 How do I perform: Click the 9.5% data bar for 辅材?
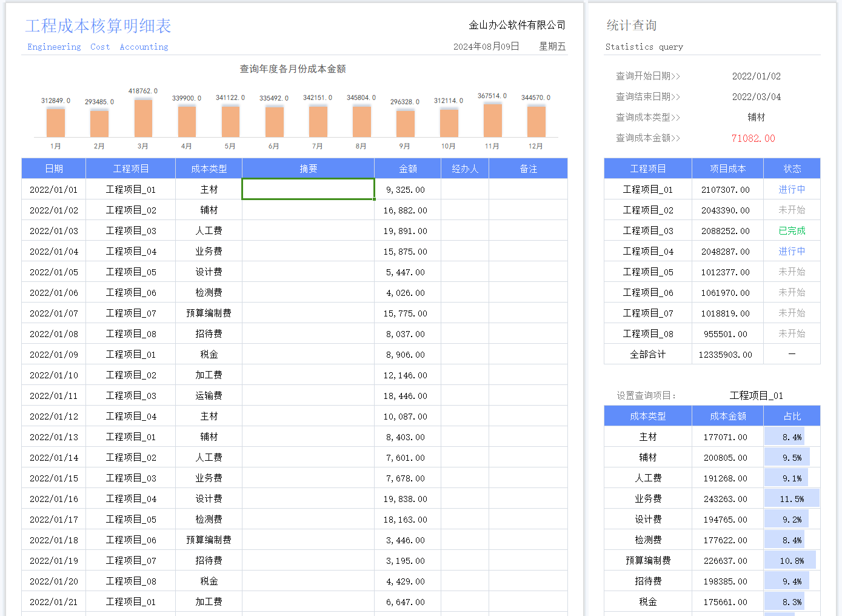[787, 457]
